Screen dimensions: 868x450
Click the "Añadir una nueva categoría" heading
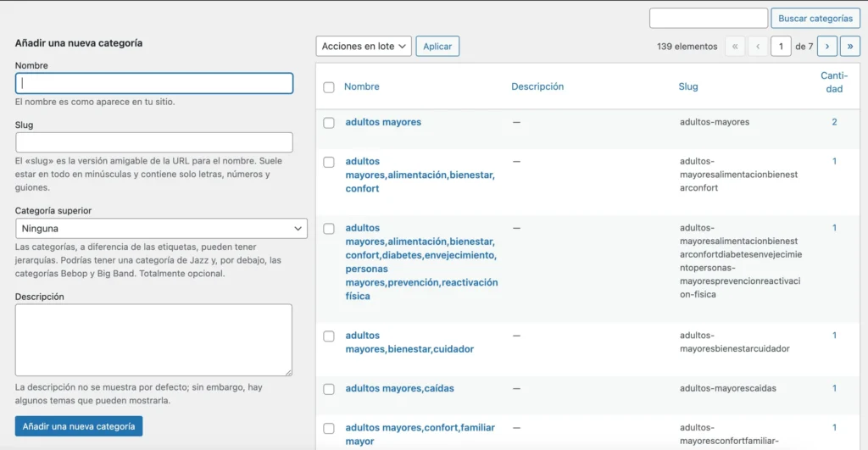[x=79, y=42]
